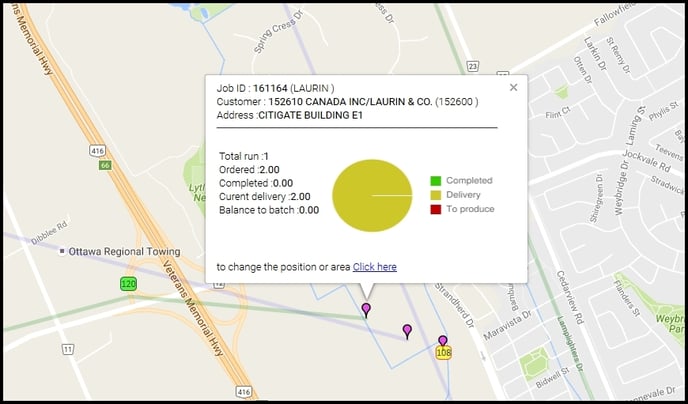The image size is (688, 404).
Task: Click the red To produce legend swatch
Action: [435, 209]
